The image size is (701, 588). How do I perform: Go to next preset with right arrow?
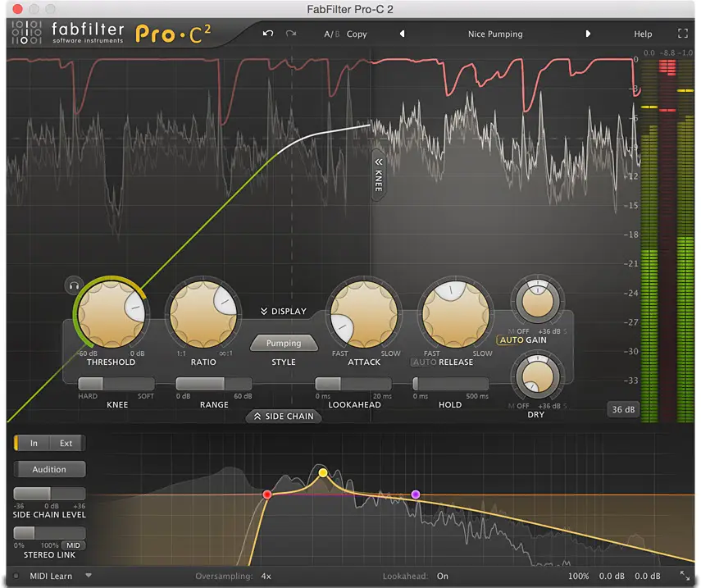[x=588, y=34]
